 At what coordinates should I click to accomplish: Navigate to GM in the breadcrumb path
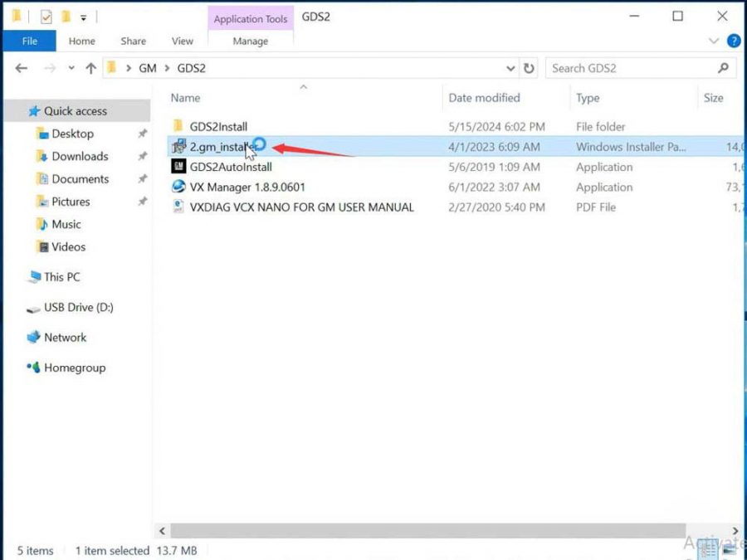(x=147, y=68)
